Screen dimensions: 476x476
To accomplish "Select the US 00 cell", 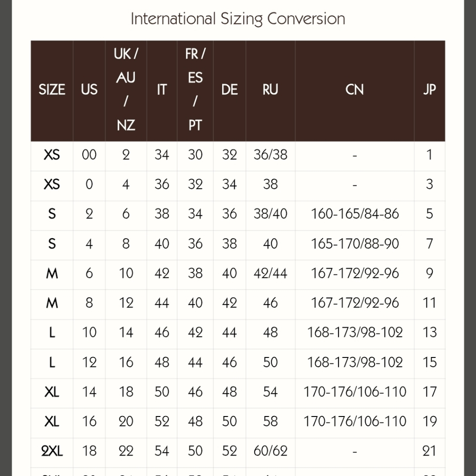I will [89, 155].
